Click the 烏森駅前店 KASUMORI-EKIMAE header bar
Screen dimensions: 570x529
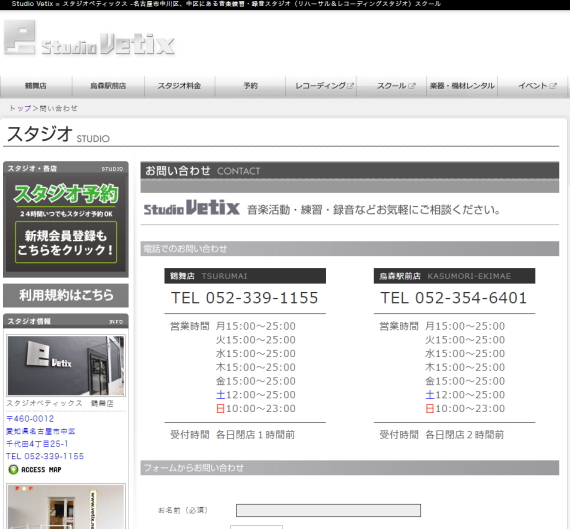[454, 276]
